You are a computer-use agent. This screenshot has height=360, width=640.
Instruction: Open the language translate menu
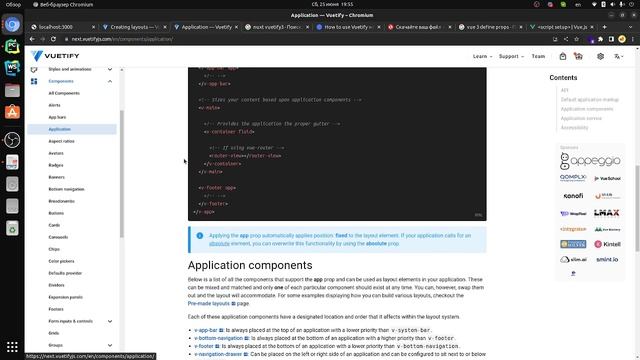pos(618,56)
